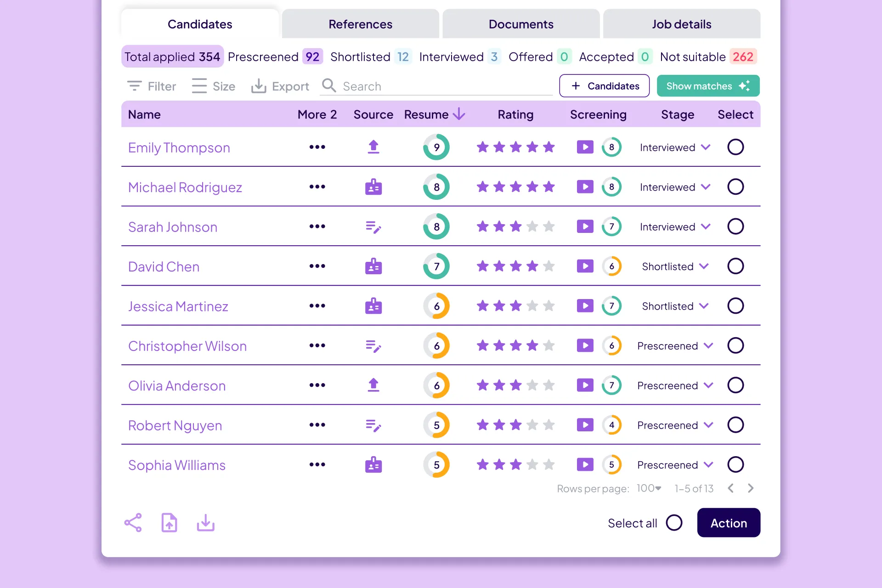Expand stage dropdown for Christopher Wilson
The image size is (882, 588).
[x=709, y=345]
